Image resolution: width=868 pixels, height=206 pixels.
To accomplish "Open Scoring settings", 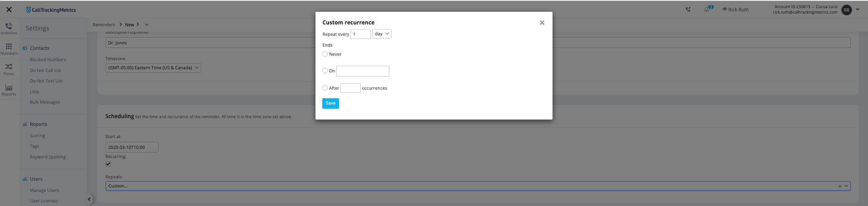I will pos(37,136).
